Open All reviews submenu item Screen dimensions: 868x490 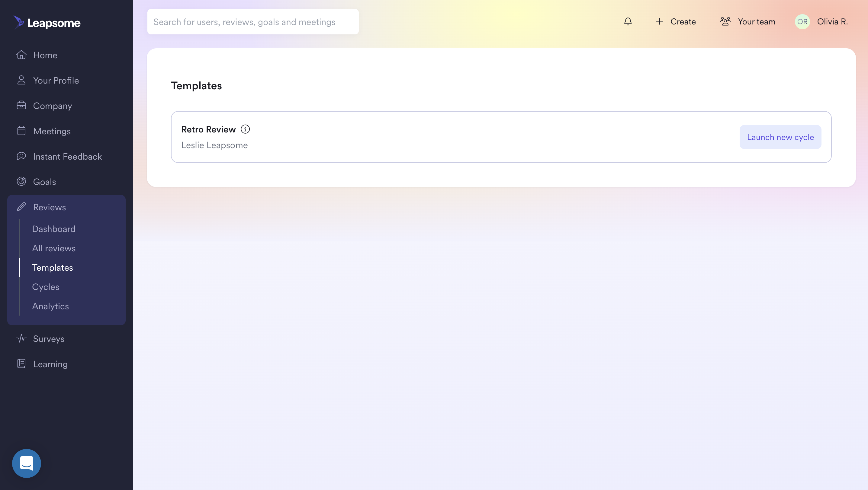tap(53, 248)
